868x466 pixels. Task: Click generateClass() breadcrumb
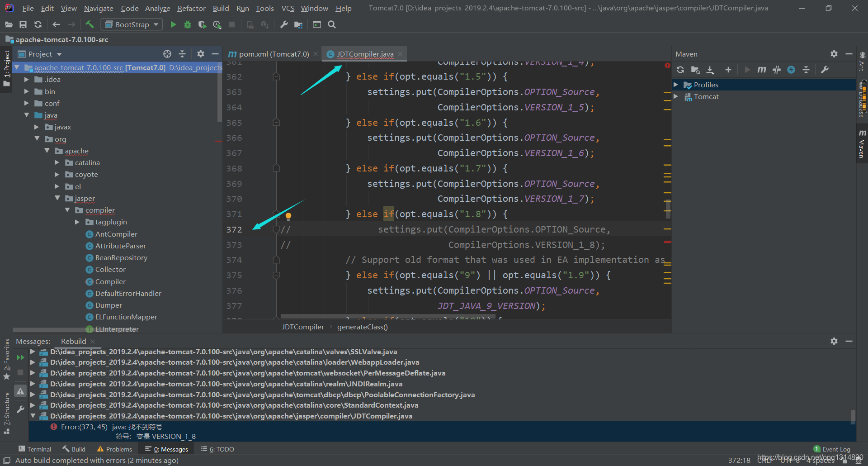point(362,327)
